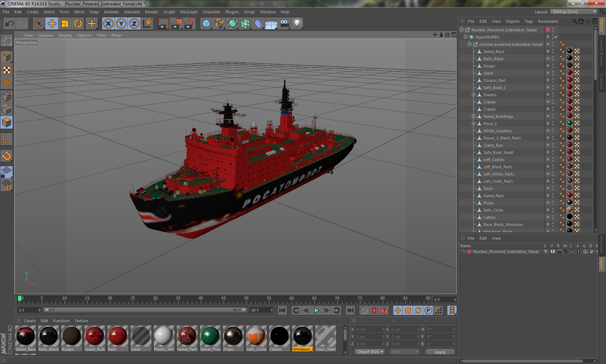Image resolution: width=606 pixels, height=364 pixels.
Task: Open the Simulate menu
Action: 132,12
